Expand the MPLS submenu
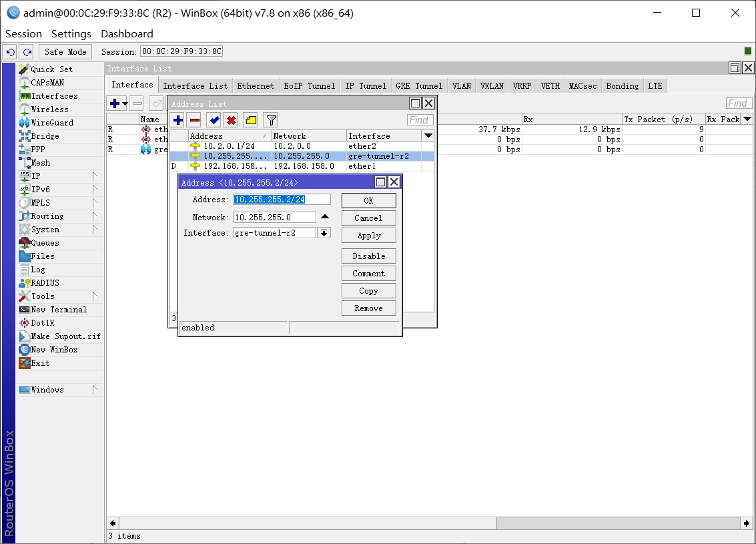This screenshot has width=756, height=544. 61,203
